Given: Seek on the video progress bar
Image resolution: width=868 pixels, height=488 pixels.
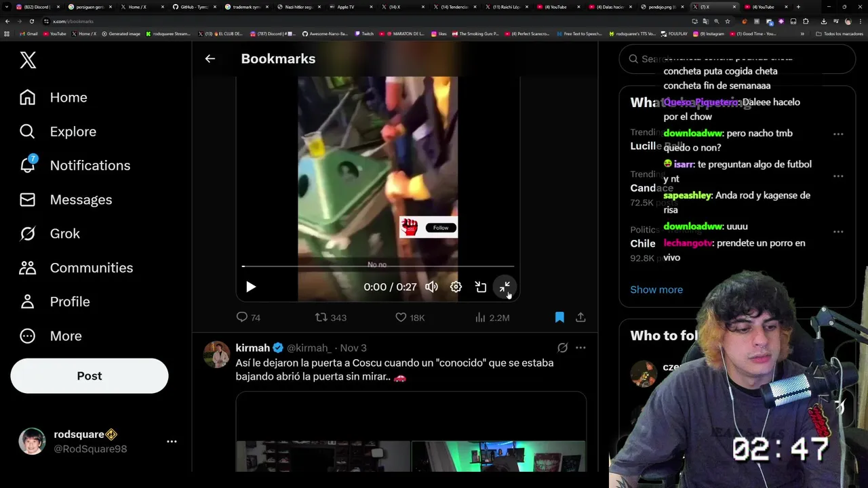Looking at the screenshot, I should click(x=378, y=266).
